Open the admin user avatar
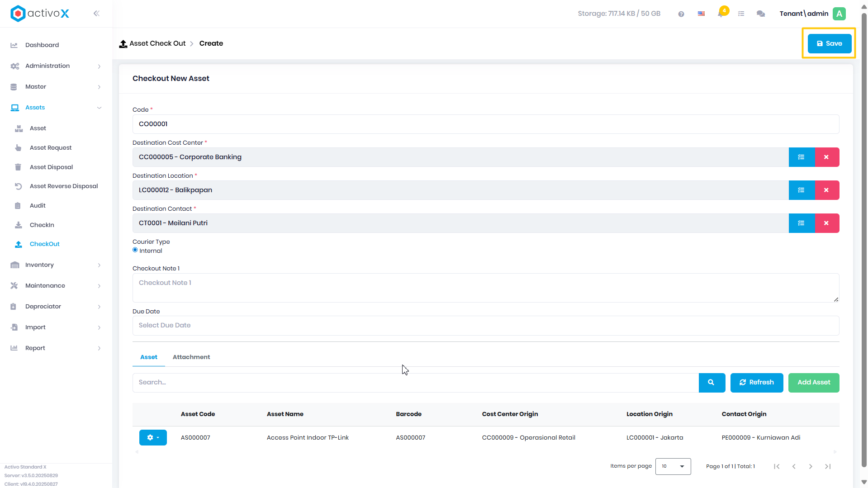868x488 pixels. (x=840, y=14)
